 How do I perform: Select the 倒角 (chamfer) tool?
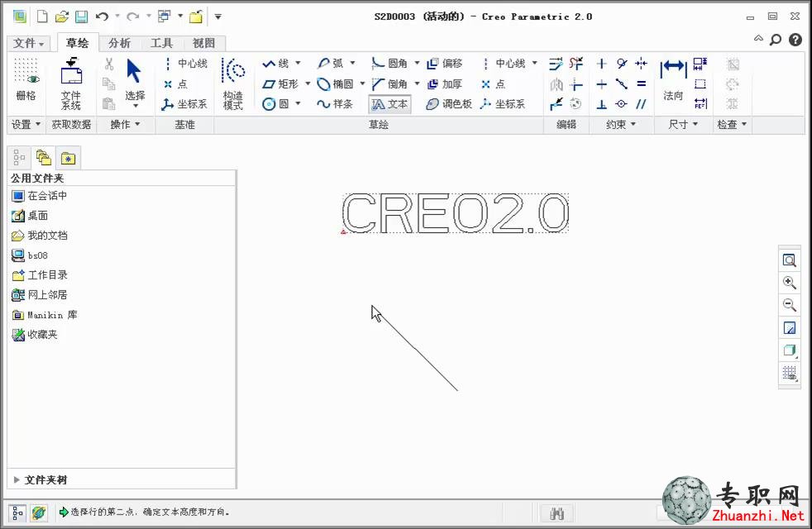[x=389, y=83]
